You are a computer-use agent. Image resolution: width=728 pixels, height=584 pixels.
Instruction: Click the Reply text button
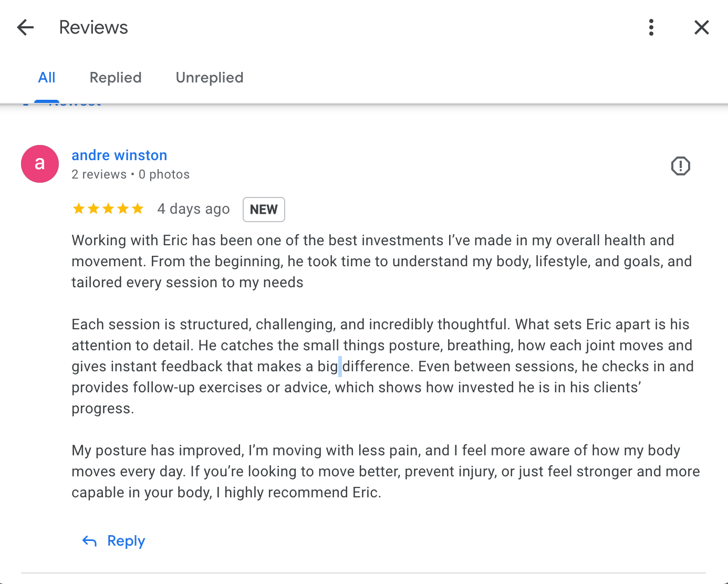tap(126, 541)
